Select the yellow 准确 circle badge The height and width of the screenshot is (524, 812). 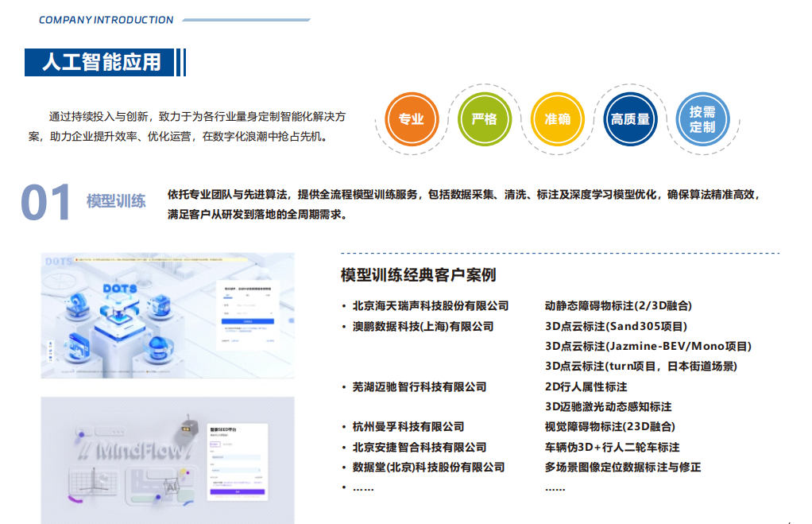pyautogui.click(x=557, y=119)
